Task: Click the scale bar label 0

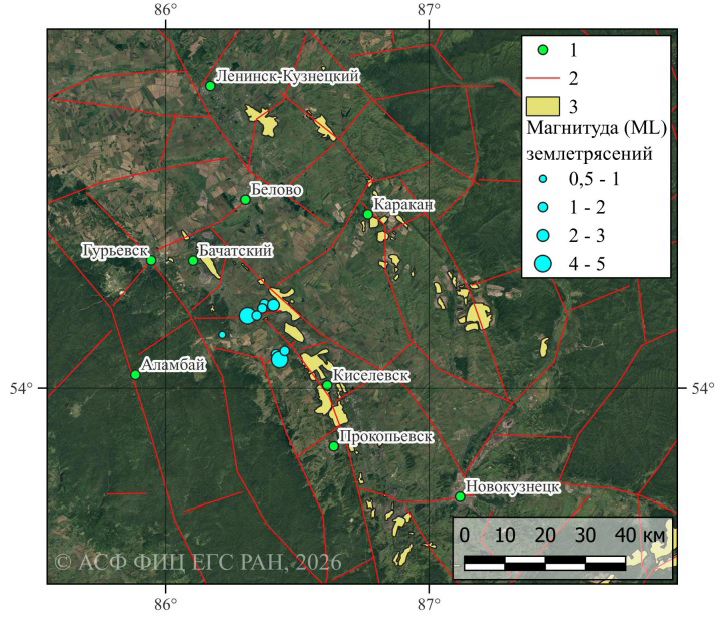Action: (465, 535)
